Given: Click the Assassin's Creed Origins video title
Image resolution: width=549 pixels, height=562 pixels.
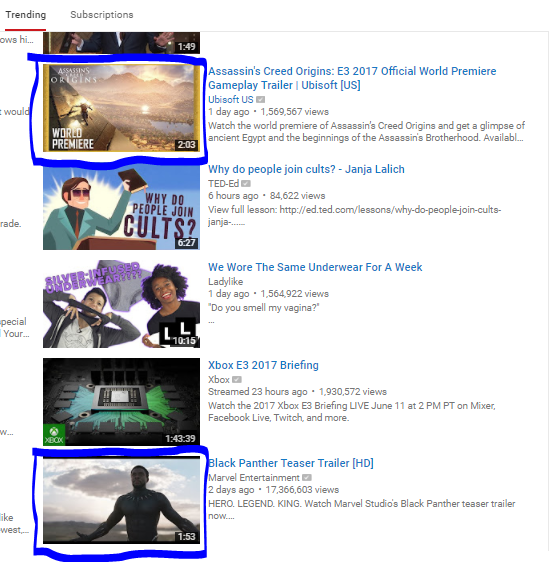Looking at the screenshot, I should click(x=352, y=78).
